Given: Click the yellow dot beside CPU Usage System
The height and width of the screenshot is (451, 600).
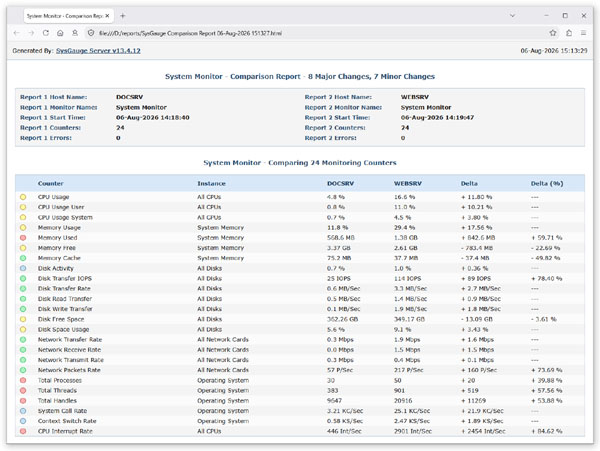Looking at the screenshot, I should tap(23, 217).
